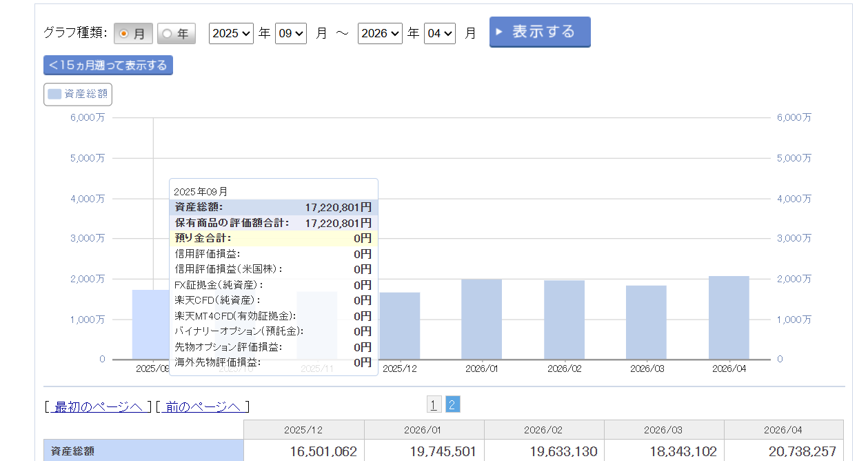Open the end year dropdown showing 2026
Viewport: 868px width, 461px height.
[380, 33]
